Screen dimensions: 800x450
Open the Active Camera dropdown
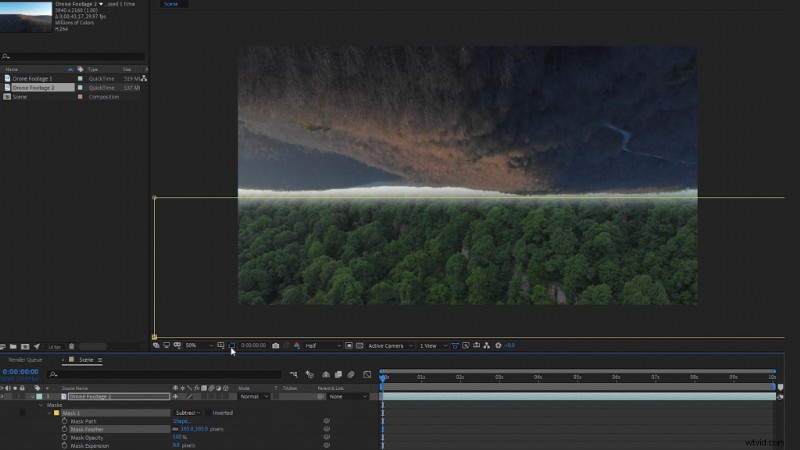390,345
